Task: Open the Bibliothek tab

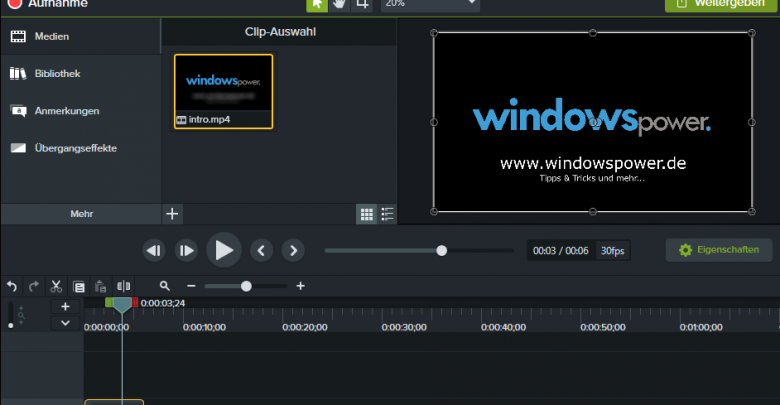Action: coord(81,74)
